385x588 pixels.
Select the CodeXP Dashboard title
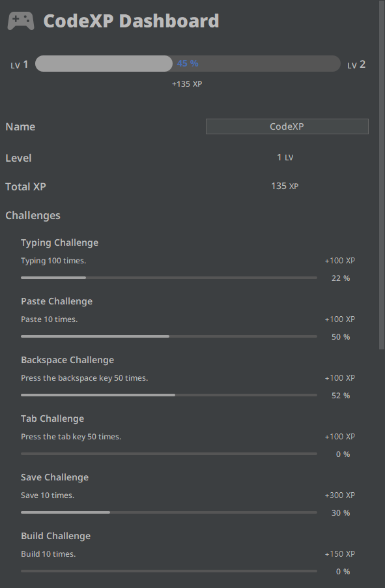click(130, 20)
